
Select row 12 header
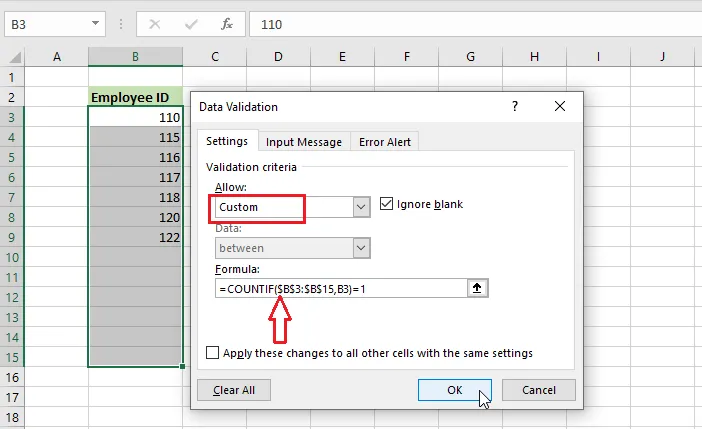click(x=12, y=297)
